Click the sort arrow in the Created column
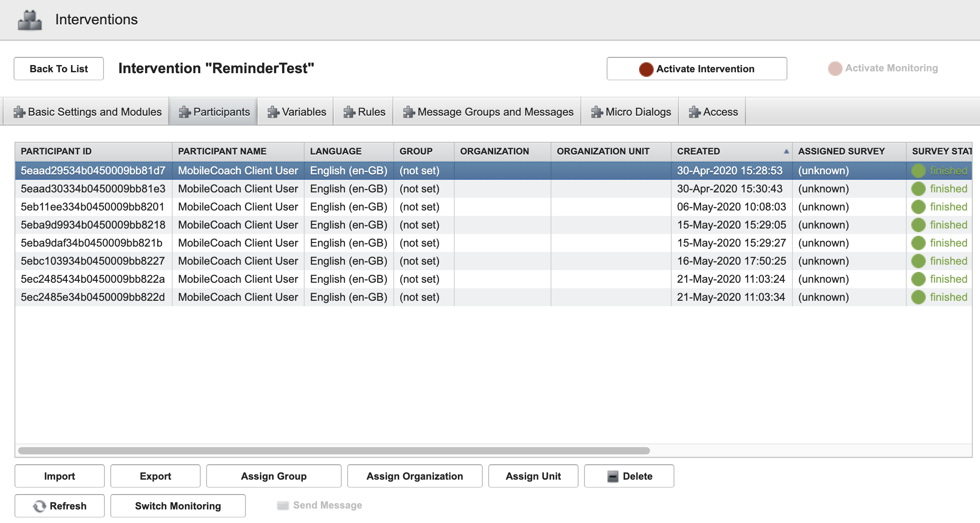Image resolution: width=980 pixels, height=523 pixels. point(786,152)
